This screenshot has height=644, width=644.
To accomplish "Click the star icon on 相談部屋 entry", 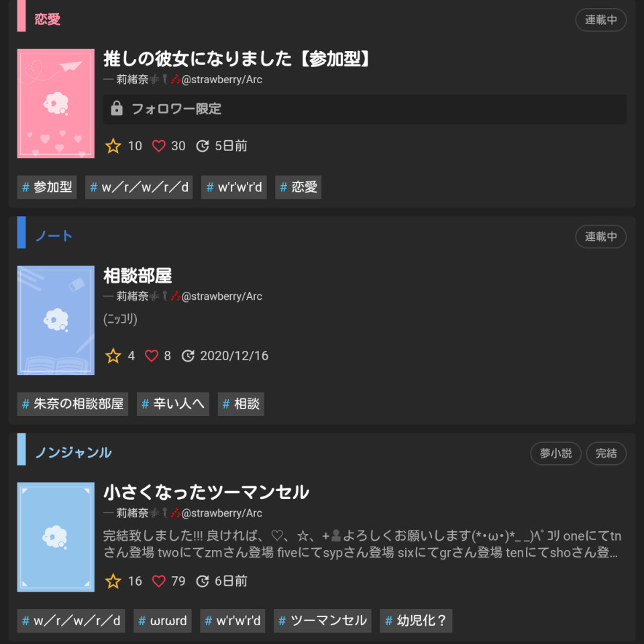I will (113, 356).
